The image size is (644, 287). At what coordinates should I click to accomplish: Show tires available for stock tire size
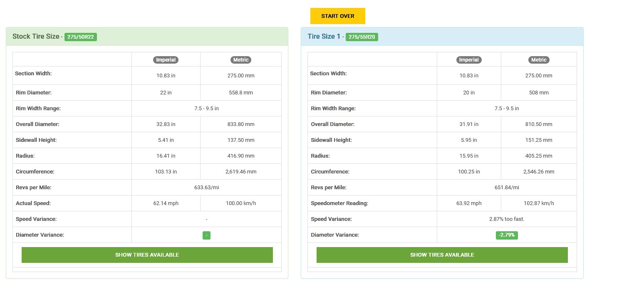(x=147, y=255)
